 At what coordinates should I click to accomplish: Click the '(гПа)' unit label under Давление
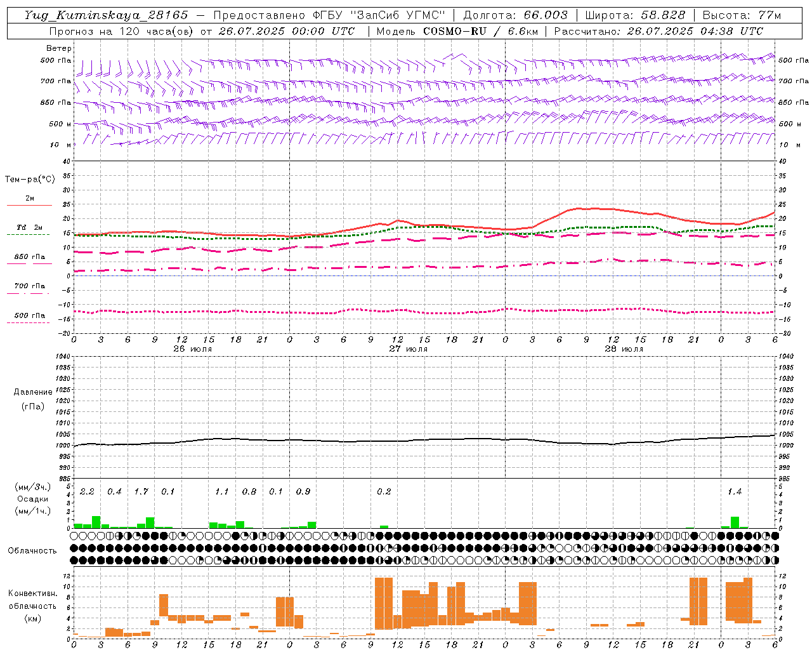(x=32, y=406)
